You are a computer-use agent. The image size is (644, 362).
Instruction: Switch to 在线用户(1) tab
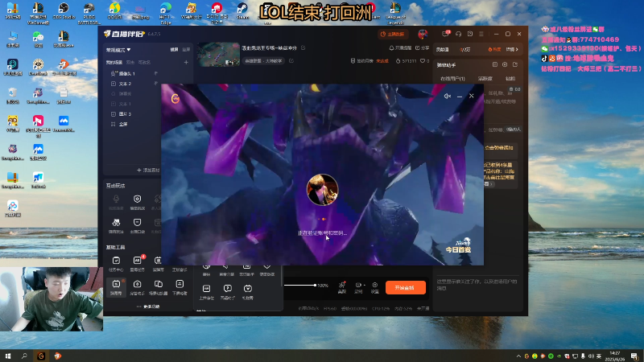tap(452, 78)
